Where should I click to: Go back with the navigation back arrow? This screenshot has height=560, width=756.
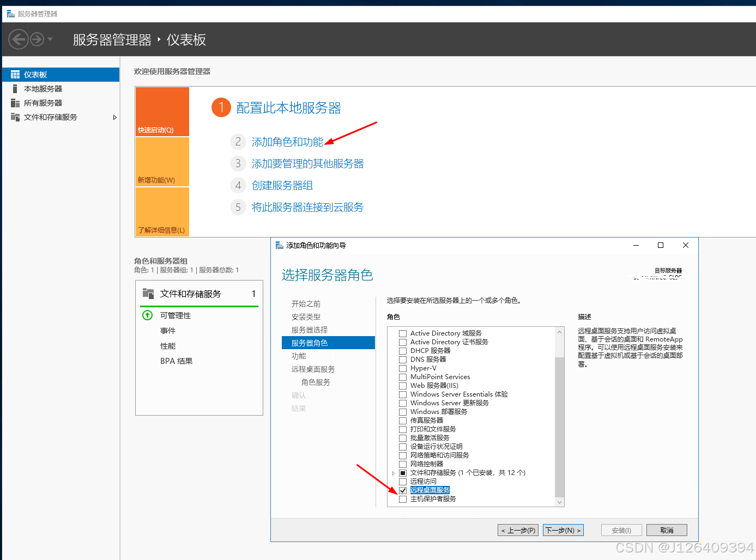tap(19, 39)
